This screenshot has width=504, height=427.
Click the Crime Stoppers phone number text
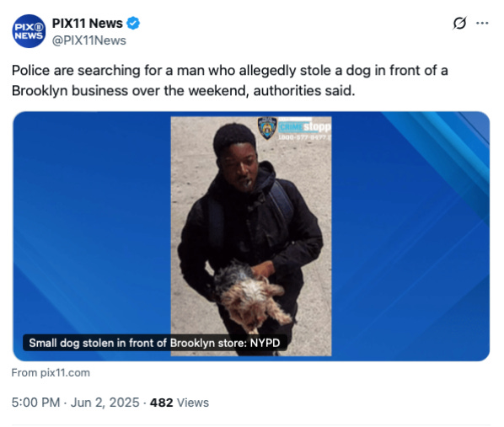coord(304,137)
